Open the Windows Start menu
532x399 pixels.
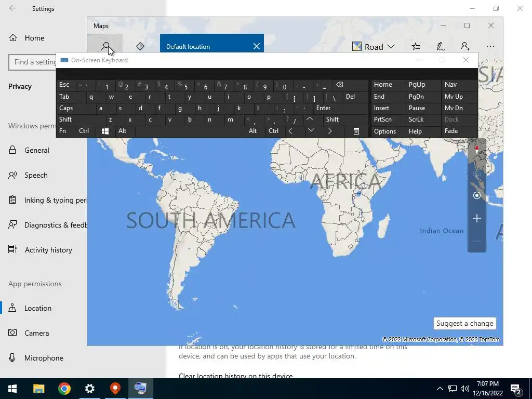point(12,389)
